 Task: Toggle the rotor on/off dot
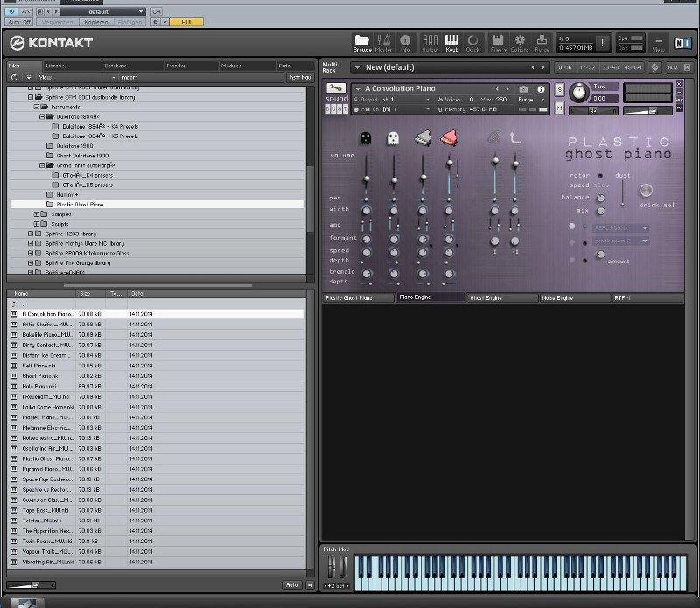(600, 176)
